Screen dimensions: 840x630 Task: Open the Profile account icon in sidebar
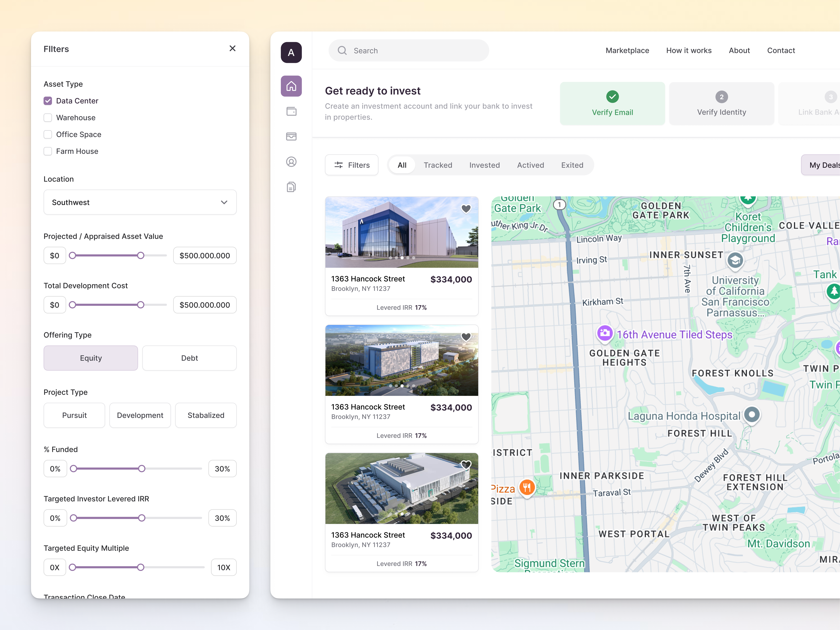(291, 161)
